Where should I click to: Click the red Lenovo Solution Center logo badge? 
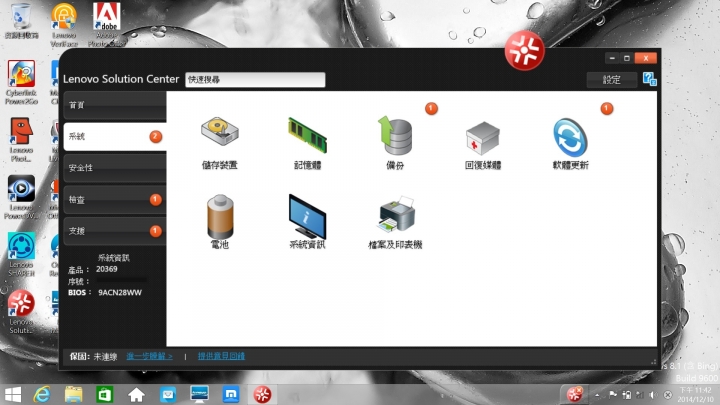[524, 51]
